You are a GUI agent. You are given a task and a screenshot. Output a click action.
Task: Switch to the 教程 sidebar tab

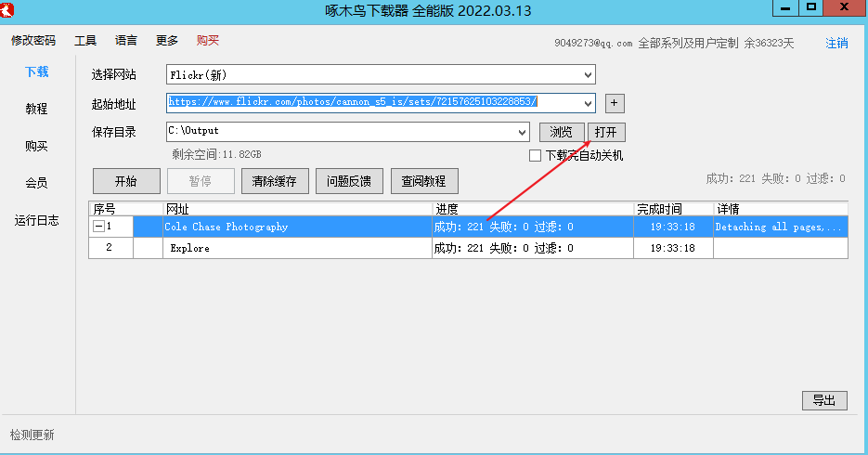(x=36, y=109)
